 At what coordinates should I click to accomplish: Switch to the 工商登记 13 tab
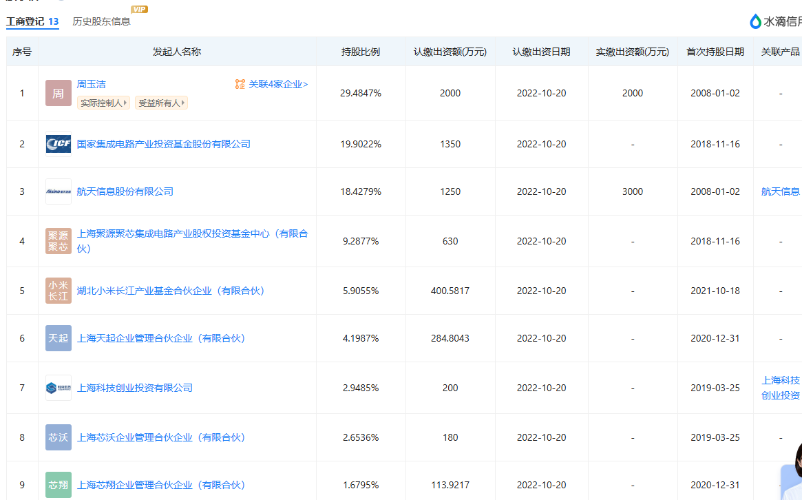32,21
